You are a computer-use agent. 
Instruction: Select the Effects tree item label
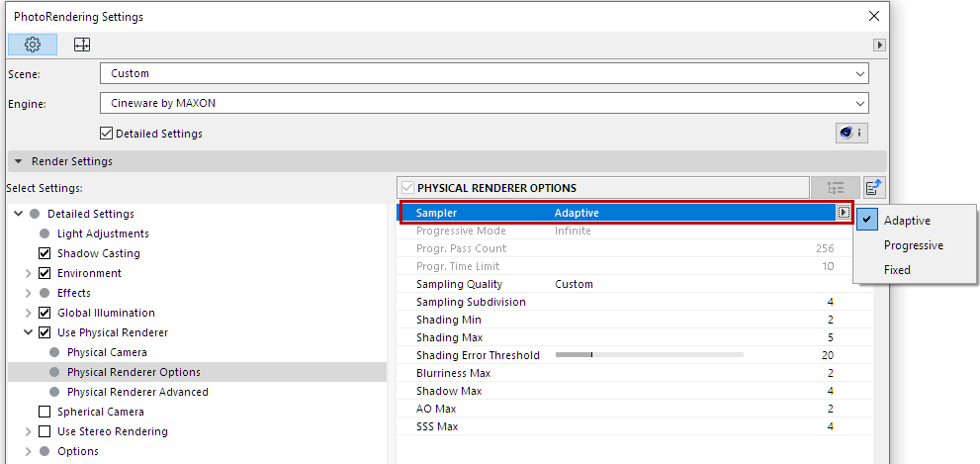click(74, 293)
